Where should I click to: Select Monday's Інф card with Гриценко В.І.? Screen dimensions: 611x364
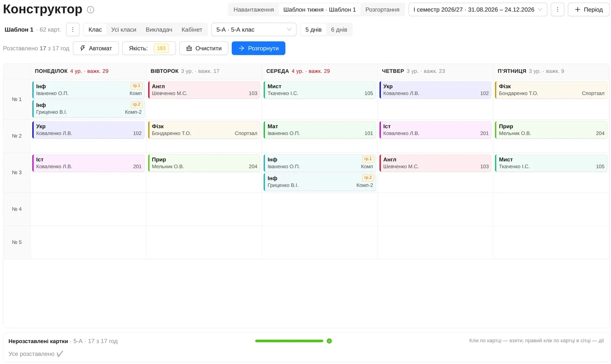[88, 108]
